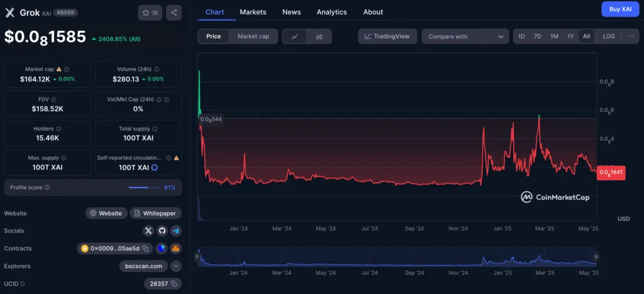The width and height of the screenshot is (644, 294).
Task: Enable LOG scale on chart
Action: click(609, 37)
